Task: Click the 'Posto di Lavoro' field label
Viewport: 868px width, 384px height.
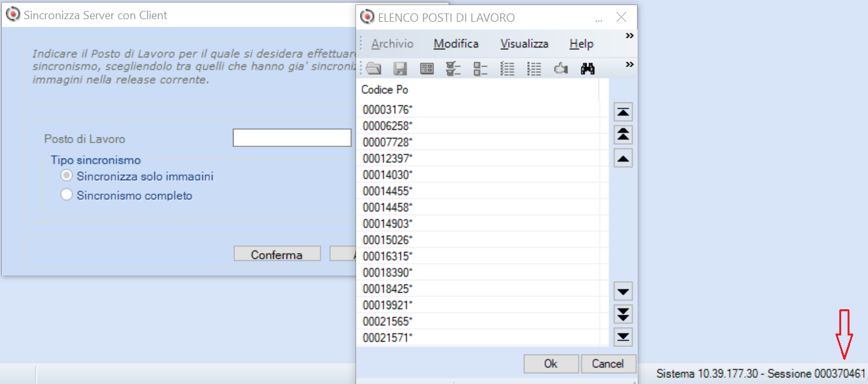Action: 84,139
